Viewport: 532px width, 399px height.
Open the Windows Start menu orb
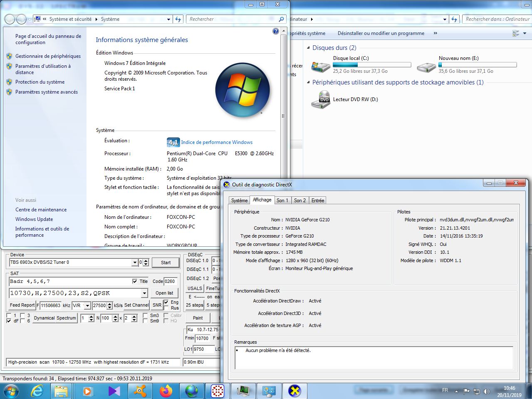(11, 391)
